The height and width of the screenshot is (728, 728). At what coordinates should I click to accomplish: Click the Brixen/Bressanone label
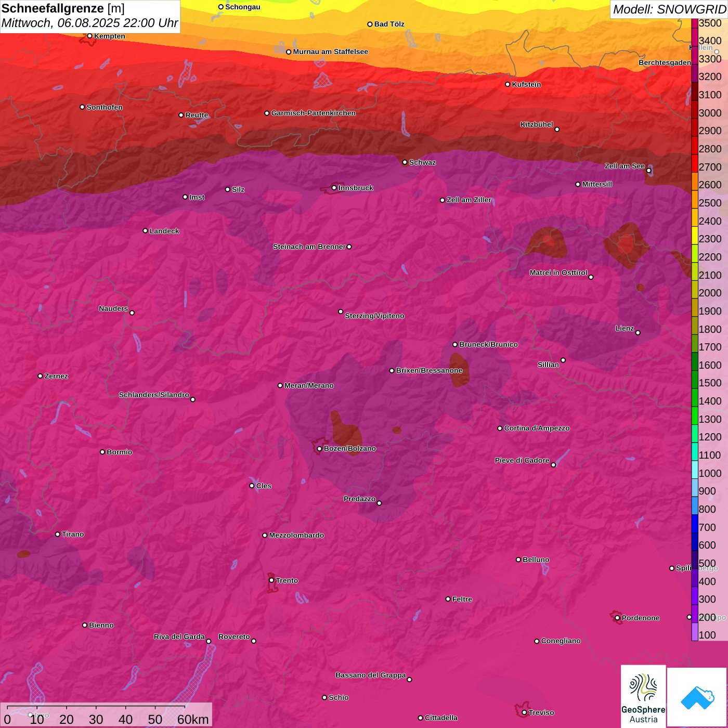(429, 370)
